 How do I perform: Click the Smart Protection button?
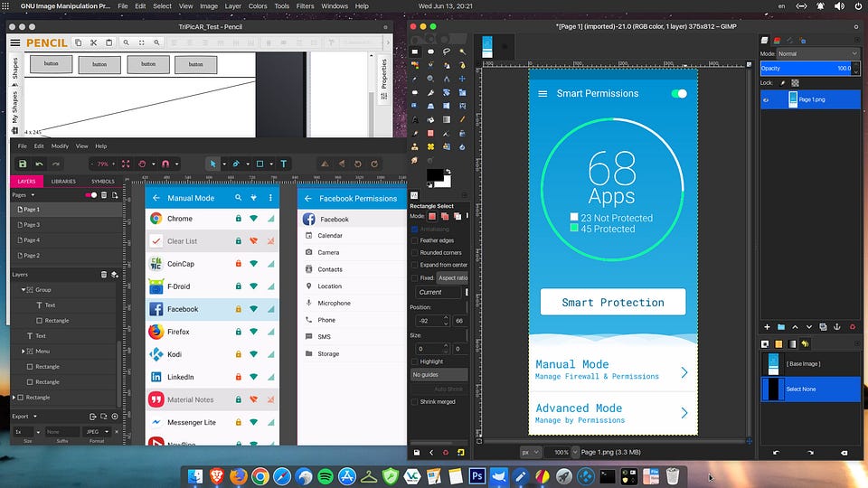pyautogui.click(x=613, y=302)
